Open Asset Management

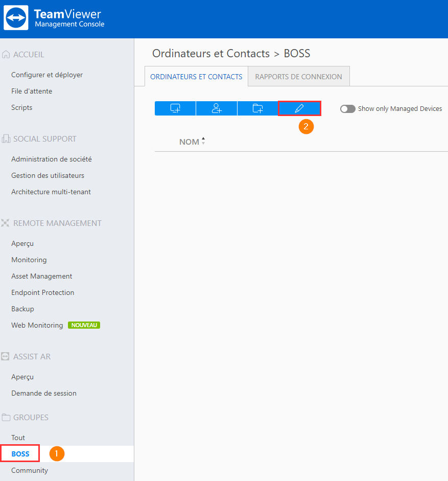[x=42, y=276]
